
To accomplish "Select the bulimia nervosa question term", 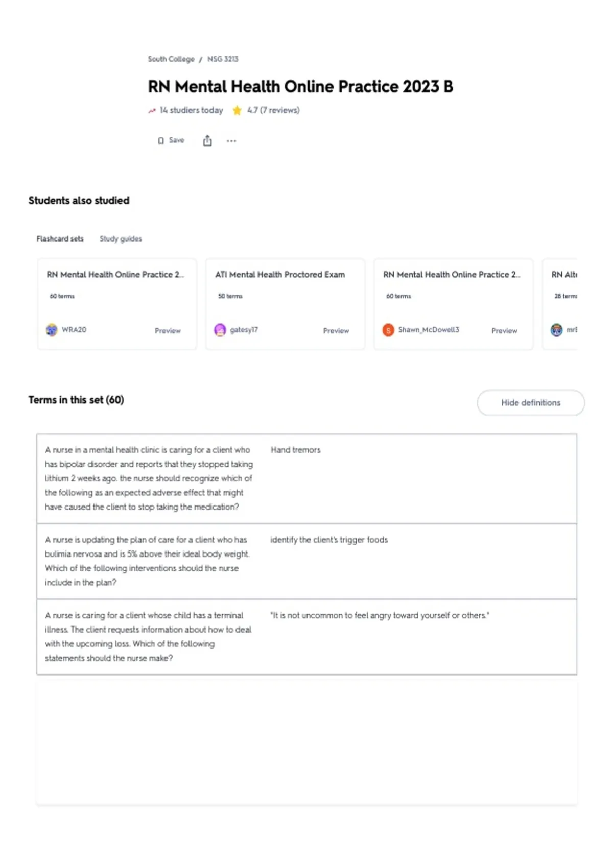I will click(147, 561).
